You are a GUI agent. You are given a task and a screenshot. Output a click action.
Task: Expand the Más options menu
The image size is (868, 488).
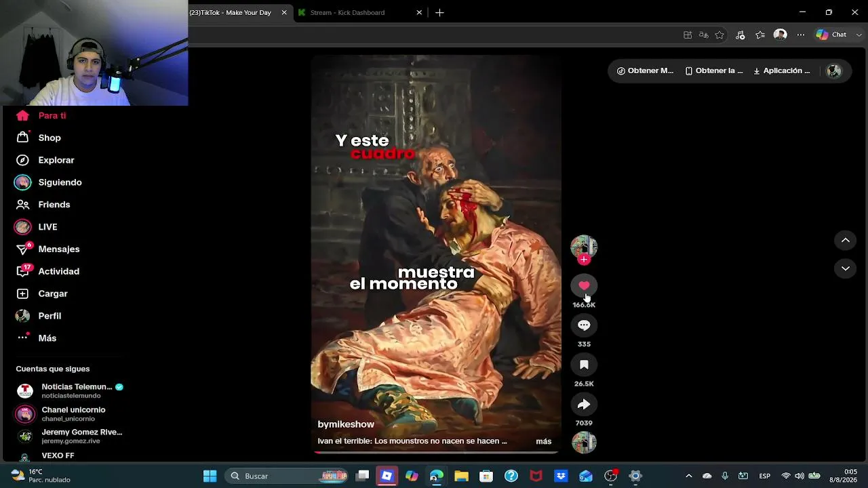[37, 338]
